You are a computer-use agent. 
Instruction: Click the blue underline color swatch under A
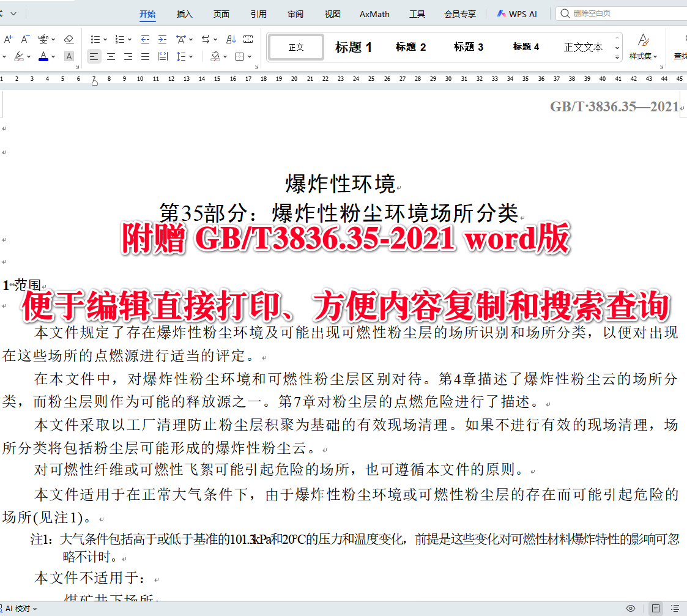point(43,60)
